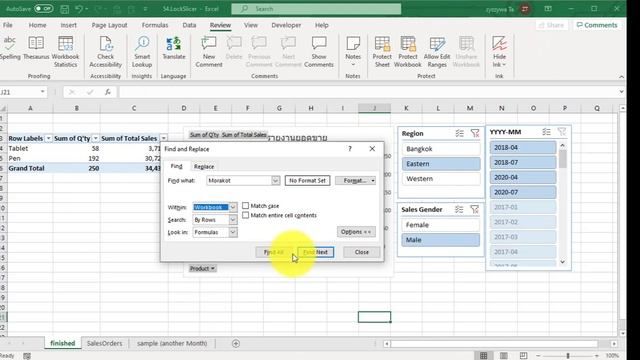Click the Insert Function fx icon
Viewport: 640px width, 360px height.
coord(108,92)
